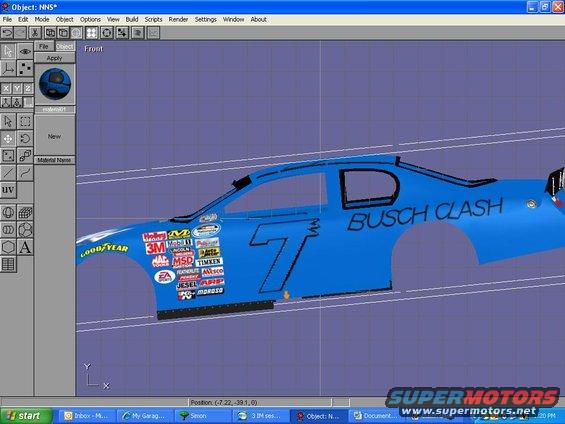The width and height of the screenshot is (565, 424).
Task: Click the Apply material button
Action: 54,58
